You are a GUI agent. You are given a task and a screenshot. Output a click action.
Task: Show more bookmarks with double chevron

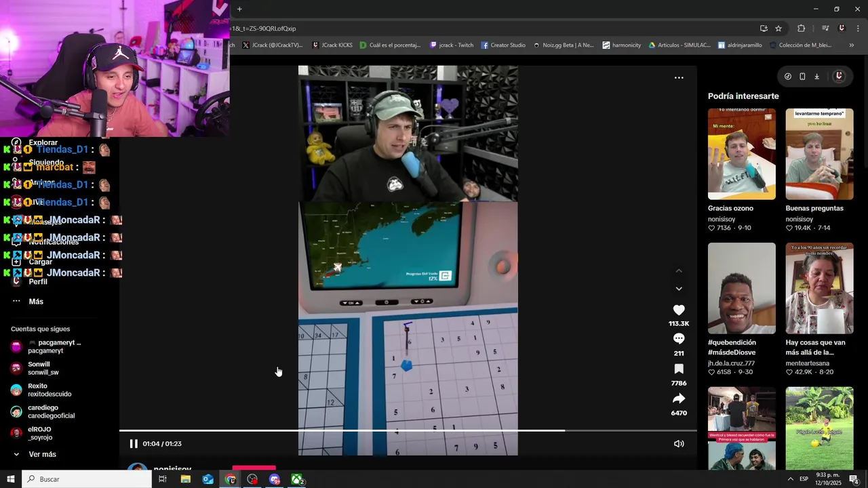pos(852,45)
